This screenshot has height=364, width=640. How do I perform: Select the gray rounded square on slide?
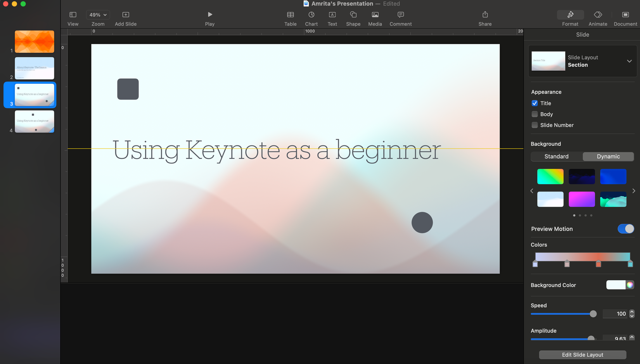[128, 89]
